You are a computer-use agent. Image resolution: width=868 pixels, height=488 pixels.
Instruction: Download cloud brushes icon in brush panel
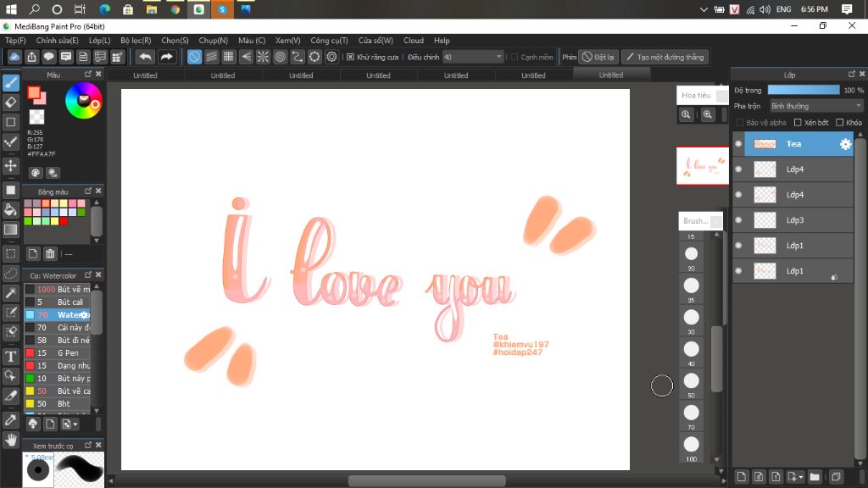coord(33,424)
